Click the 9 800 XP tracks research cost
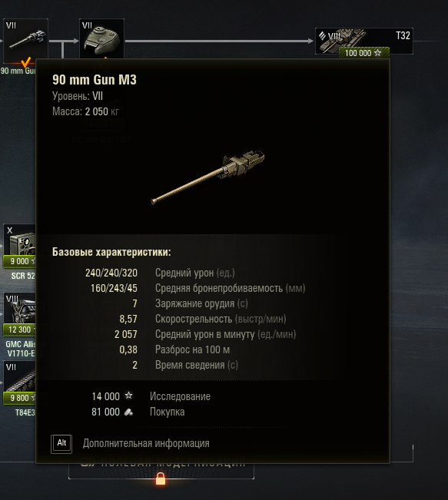The width and height of the screenshot is (448, 500). 20,398
